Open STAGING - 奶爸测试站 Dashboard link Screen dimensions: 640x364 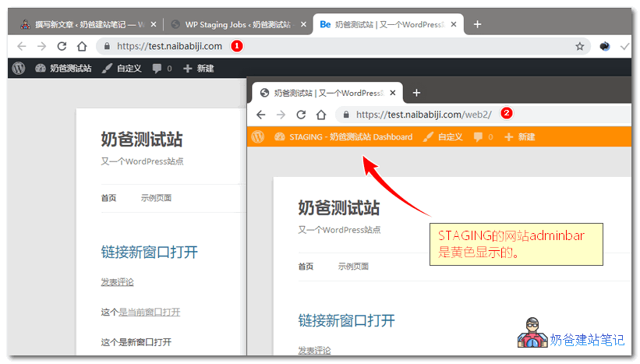point(343,136)
